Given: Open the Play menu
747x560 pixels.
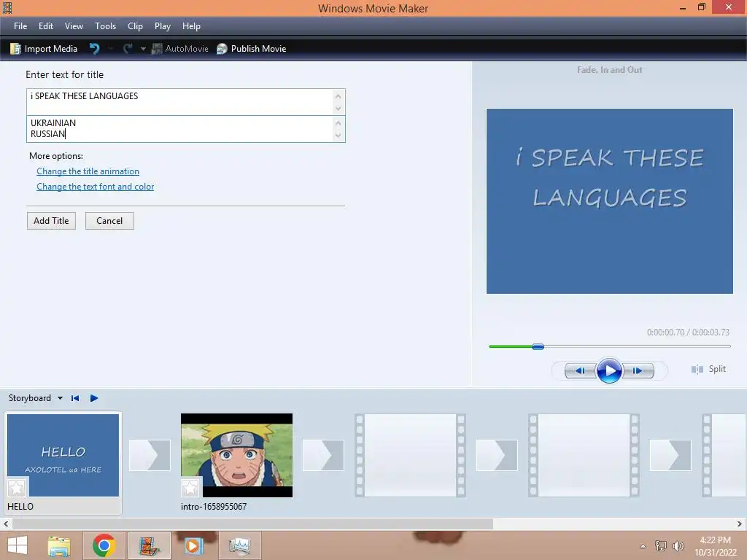Looking at the screenshot, I should pyautogui.click(x=163, y=26).
